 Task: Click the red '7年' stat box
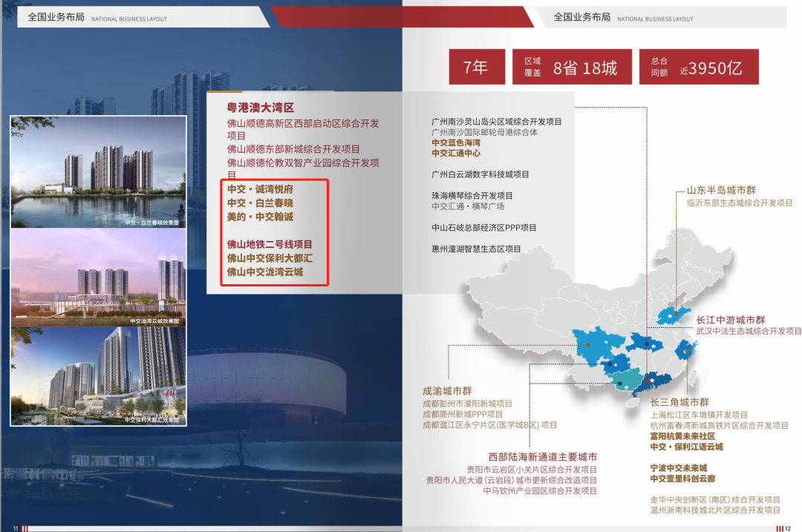click(x=477, y=67)
